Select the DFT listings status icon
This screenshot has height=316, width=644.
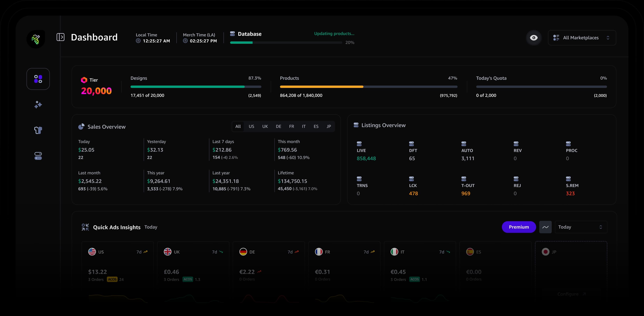click(x=412, y=144)
